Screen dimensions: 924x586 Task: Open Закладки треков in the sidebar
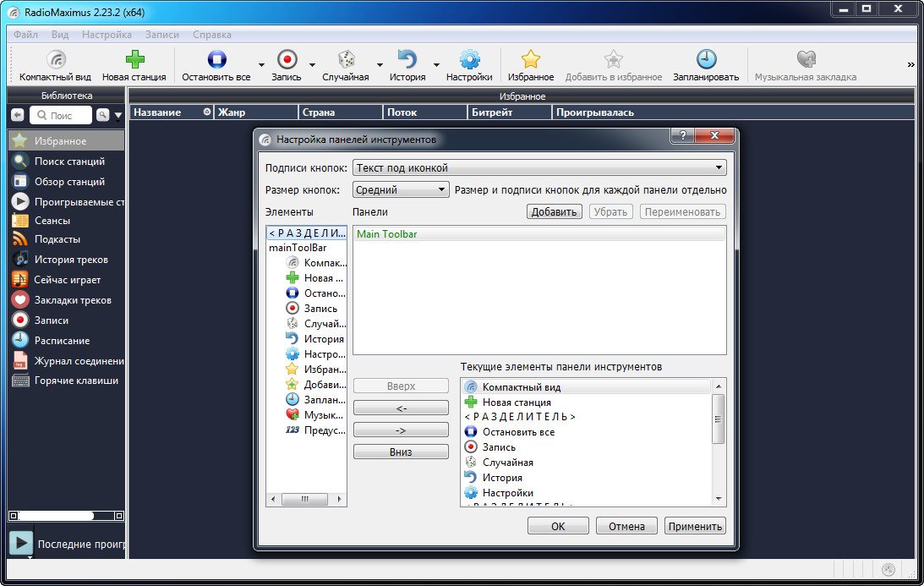pyautogui.click(x=66, y=300)
